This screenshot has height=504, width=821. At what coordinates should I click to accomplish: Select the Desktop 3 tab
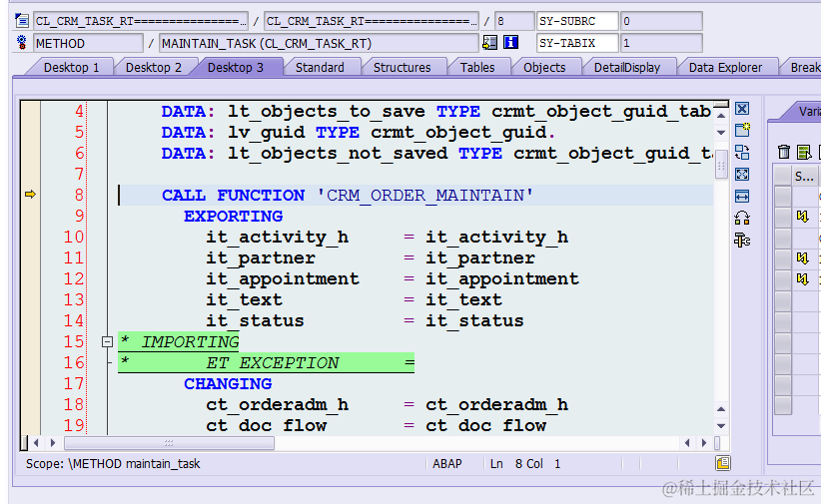click(x=236, y=68)
